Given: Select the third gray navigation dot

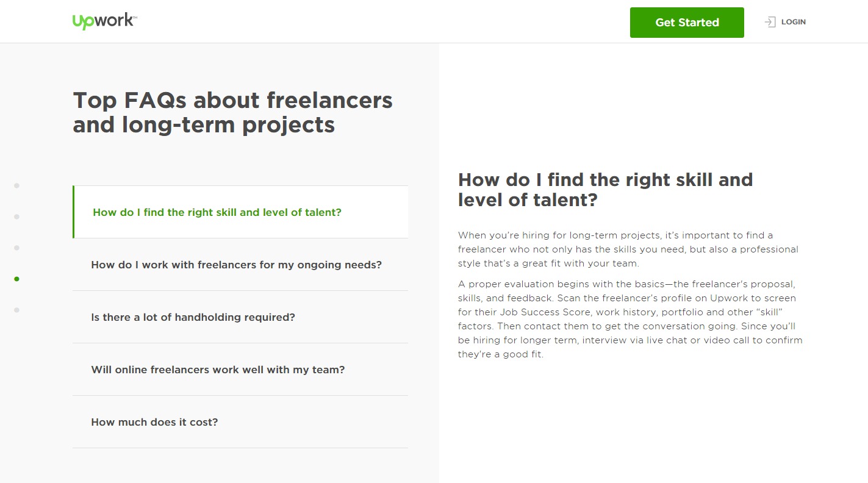Looking at the screenshot, I should click(16, 248).
